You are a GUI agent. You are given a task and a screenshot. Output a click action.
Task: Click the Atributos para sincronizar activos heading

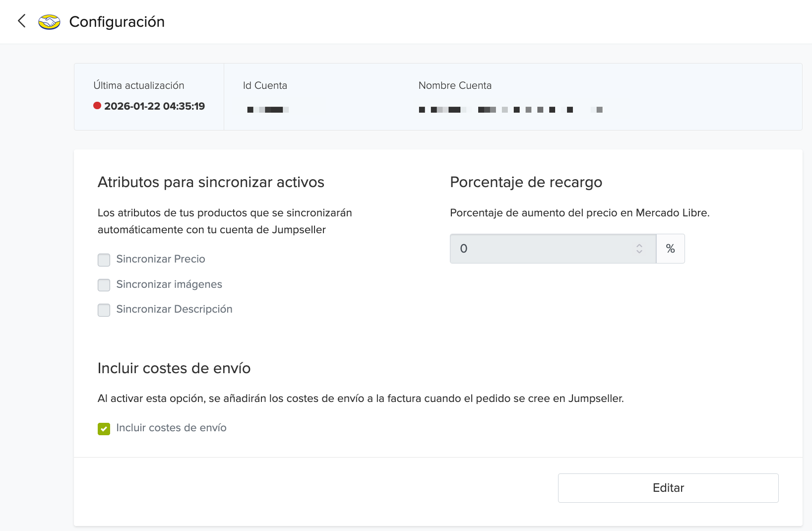pyautogui.click(x=211, y=182)
